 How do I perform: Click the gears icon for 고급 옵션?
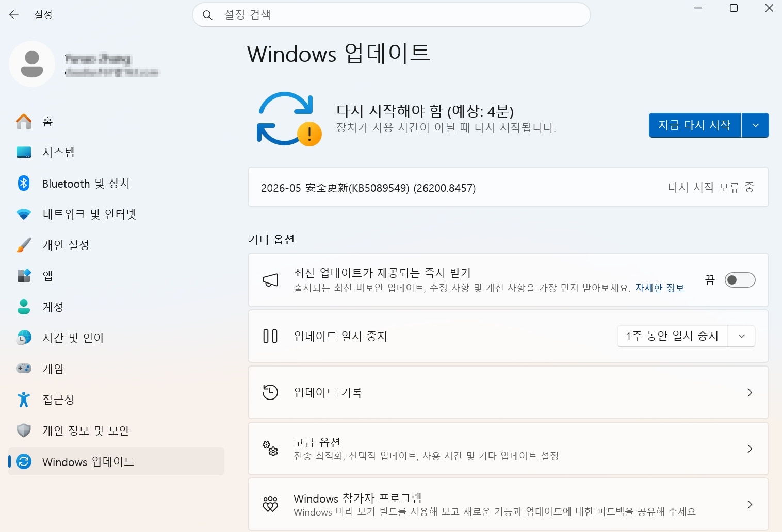(x=270, y=448)
